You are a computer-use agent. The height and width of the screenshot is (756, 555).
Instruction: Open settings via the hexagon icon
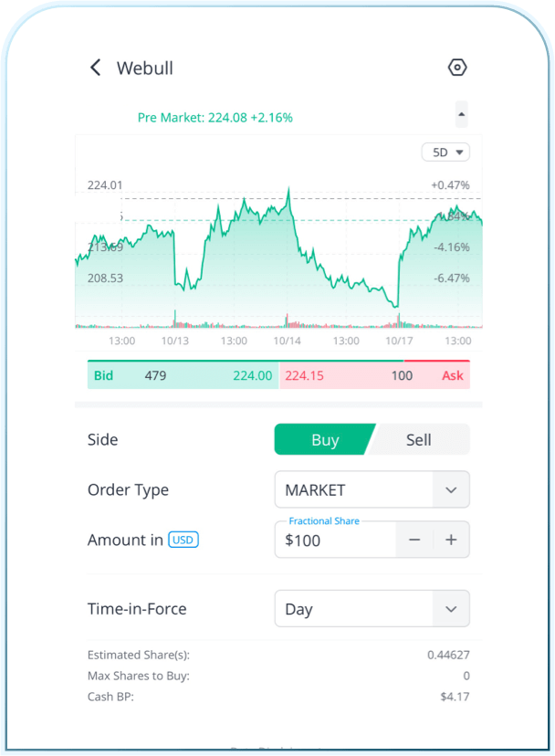coord(457,68)
